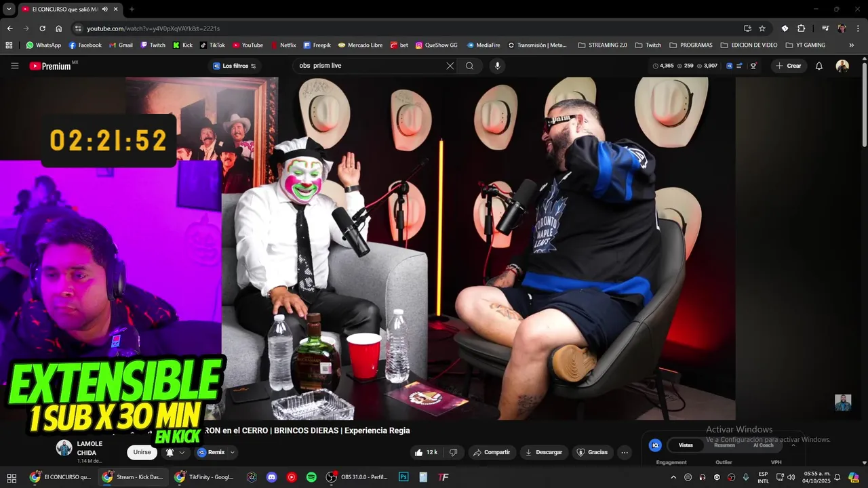This screenshot has width=868, height=488.
Task: Open the tab search dropdown arrow
Action: coord(9,9)
